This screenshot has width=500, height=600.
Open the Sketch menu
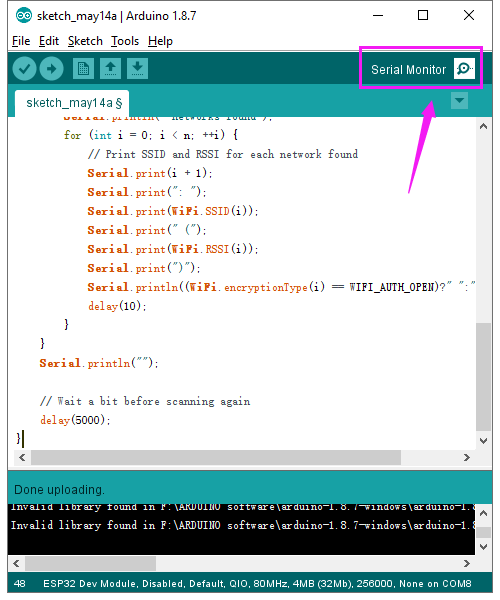point(85,41)
